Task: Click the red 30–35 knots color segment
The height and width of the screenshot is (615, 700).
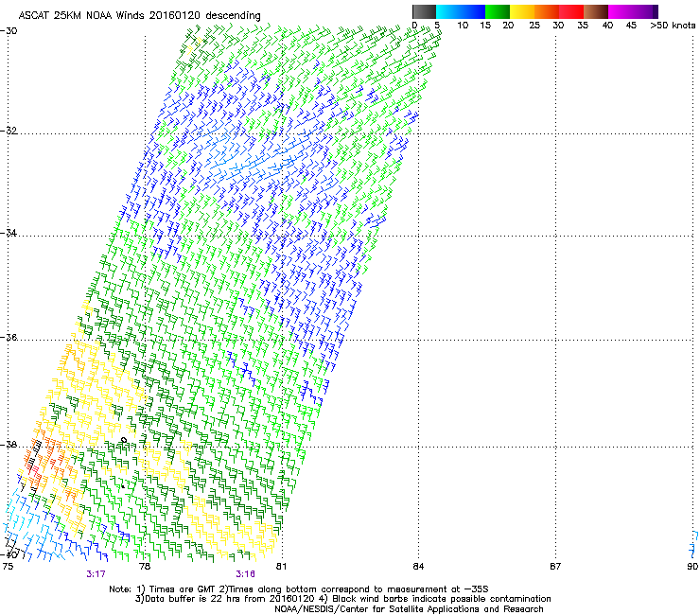Action: click(x=571, y=11)
